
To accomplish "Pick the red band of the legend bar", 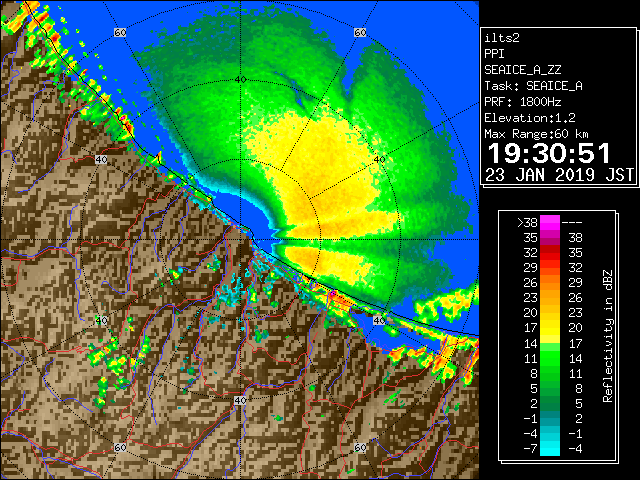I will (x=550, y=253).
